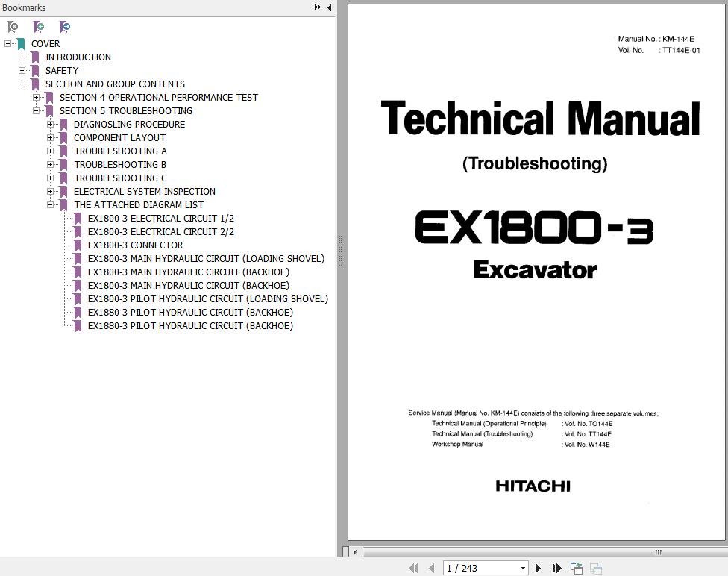This screenshot has width=728, height=576.
Task: Open TROUBLESHOOTING C bookmark
Action: click(120, 178)
